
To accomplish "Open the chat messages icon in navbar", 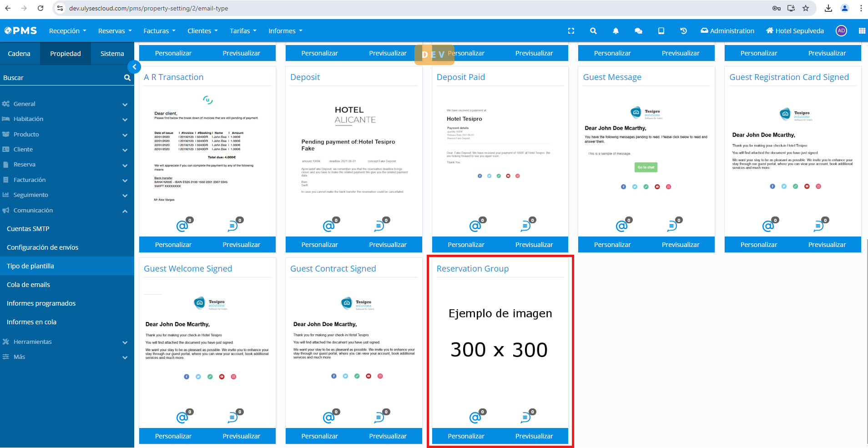I will click(638, 31).
